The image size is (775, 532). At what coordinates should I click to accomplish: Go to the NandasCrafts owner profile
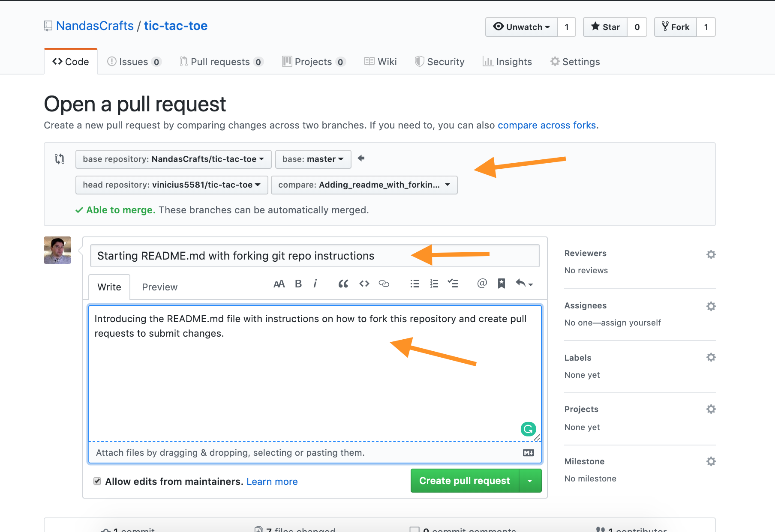[x=95, y=26]
